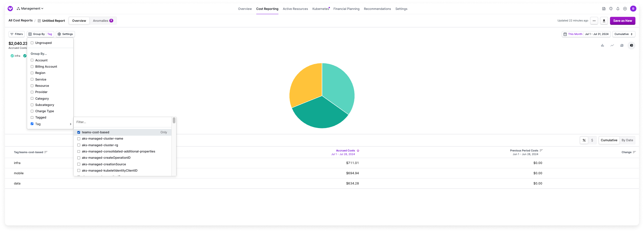The height and width of the screenshot is (232, 644).
Task: Open the Management workspace dropdown
Action: point(30,9)
